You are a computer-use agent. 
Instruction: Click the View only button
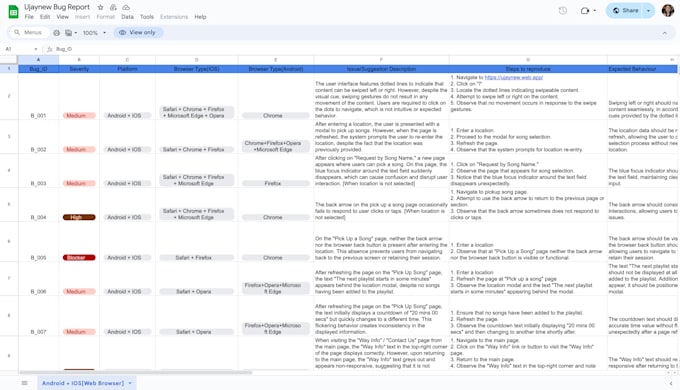click(x=138, y=33)
